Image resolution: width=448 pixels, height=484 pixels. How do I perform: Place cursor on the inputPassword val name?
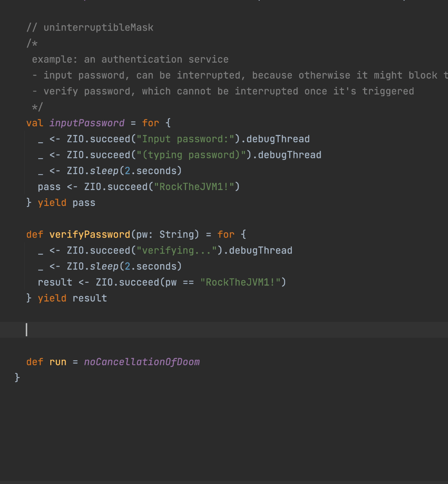(x=87, y=123)
